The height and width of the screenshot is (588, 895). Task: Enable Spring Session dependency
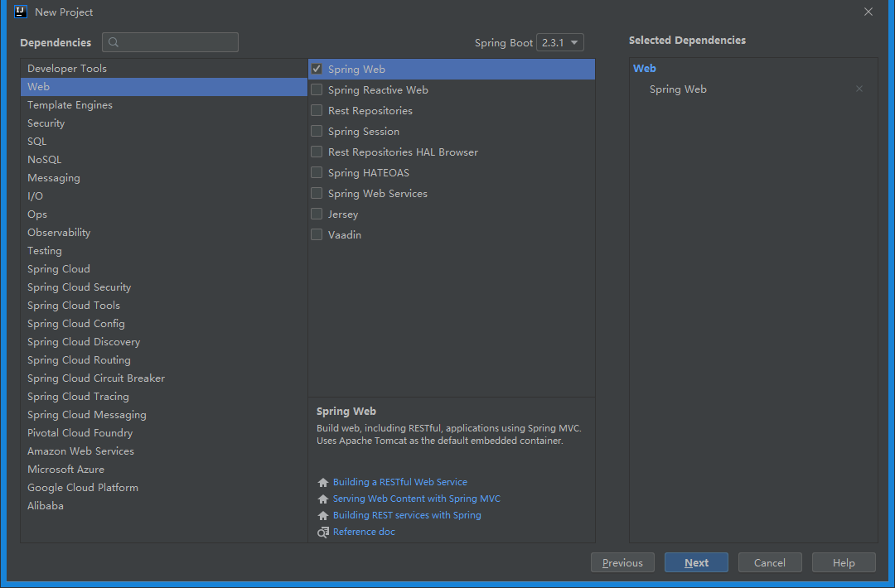pos(317,131)
